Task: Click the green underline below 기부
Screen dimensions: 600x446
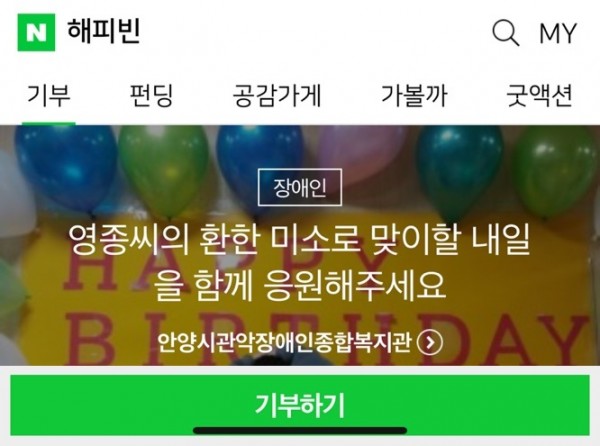Action: (49, 123)
